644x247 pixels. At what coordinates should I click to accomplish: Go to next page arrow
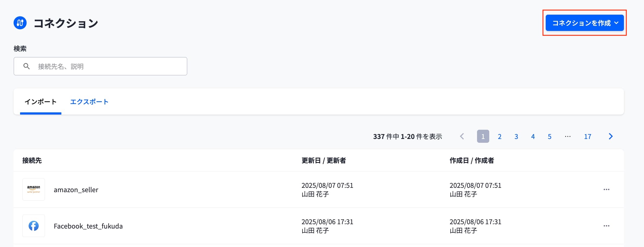pos(611,136)
